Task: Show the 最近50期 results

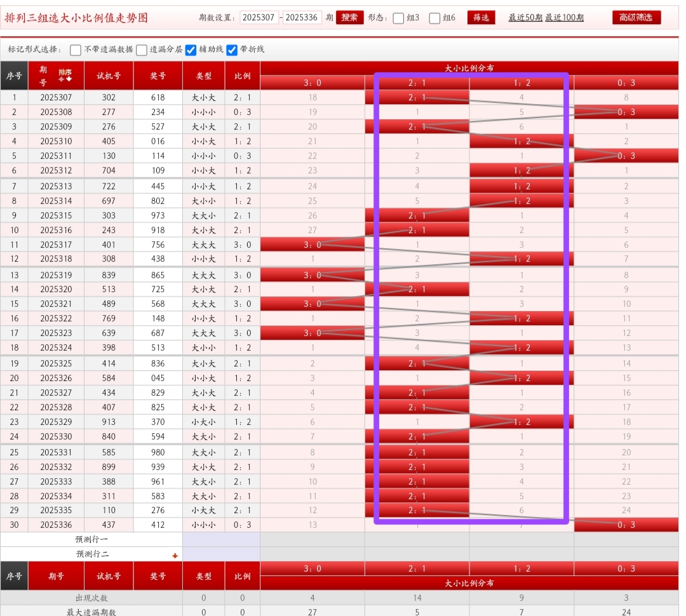Action: pos(525,18)
